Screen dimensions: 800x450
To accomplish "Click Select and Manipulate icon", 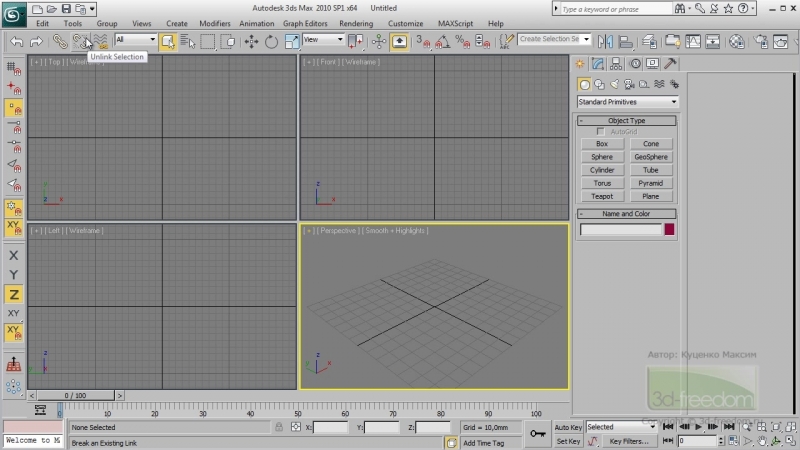I will [x=379, y=41].
